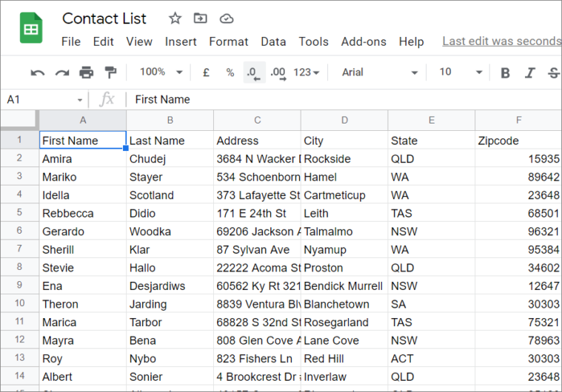Select the Address header cell
562x392 pixels.
tap(257, 141)
